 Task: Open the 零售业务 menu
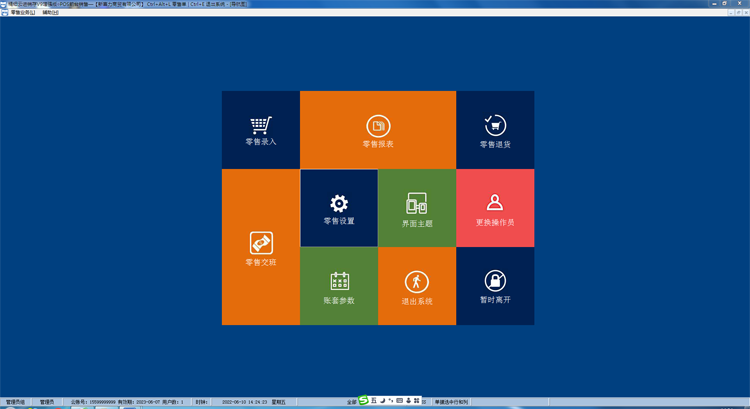point(22,13)
